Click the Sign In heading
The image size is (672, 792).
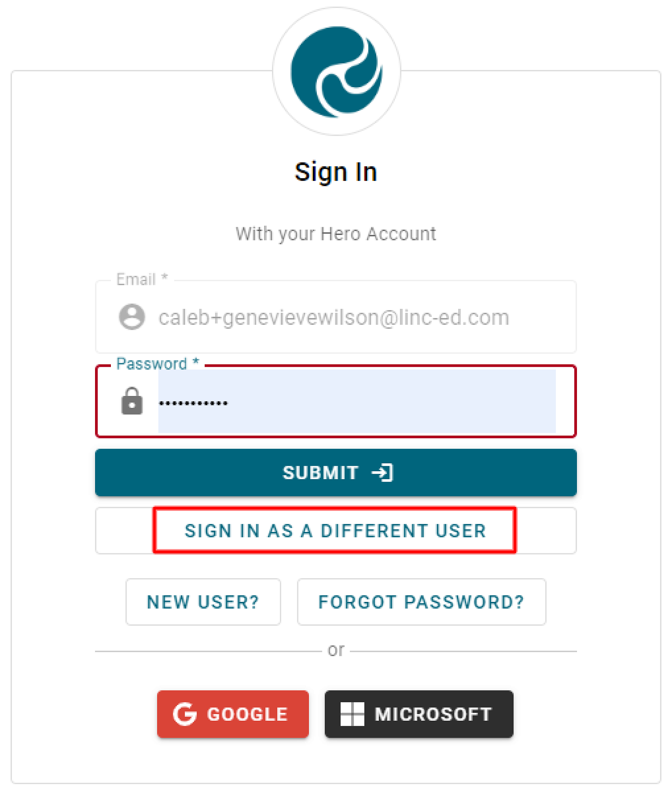pyautogui.click(x=336, y=172)
